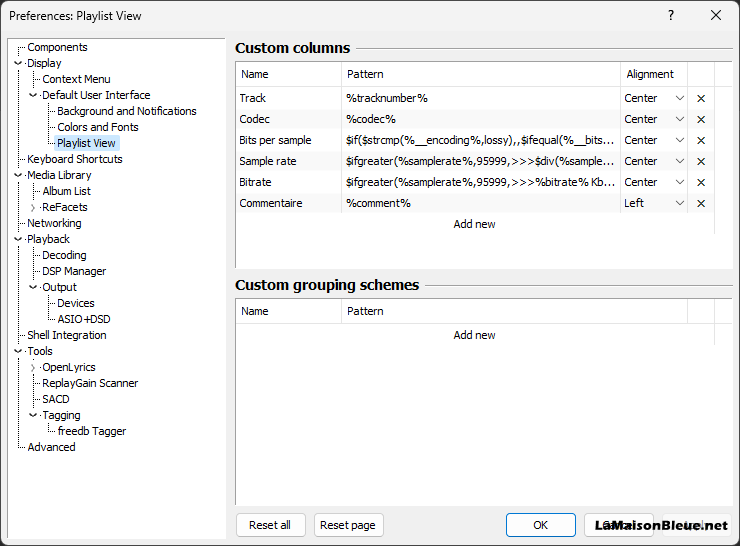Collapse the Media Library node
The width and height of the screenshot is (740, 546).
[18, 175]
